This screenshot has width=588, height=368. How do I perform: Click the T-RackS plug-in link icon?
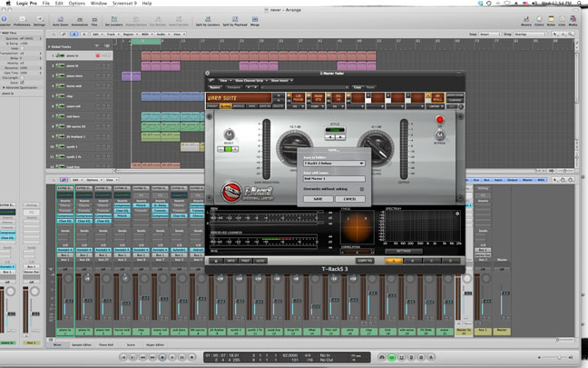pos(211,80)
